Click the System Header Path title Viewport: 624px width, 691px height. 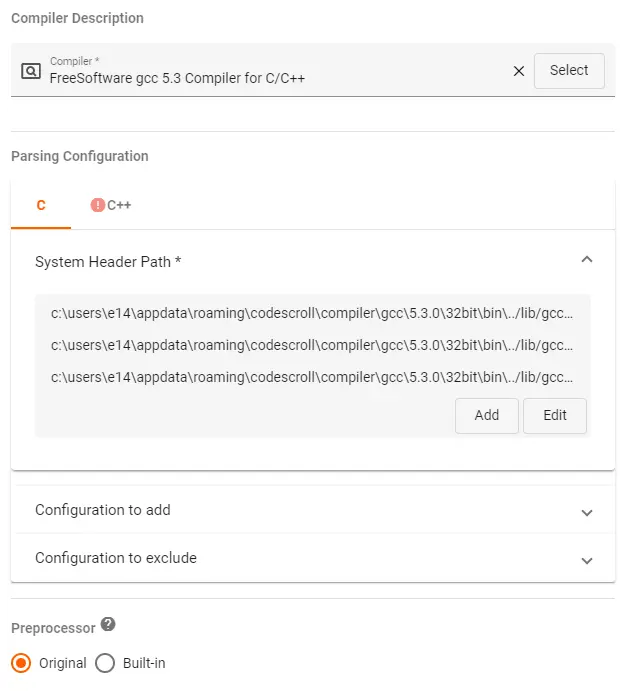coord(108,261)
